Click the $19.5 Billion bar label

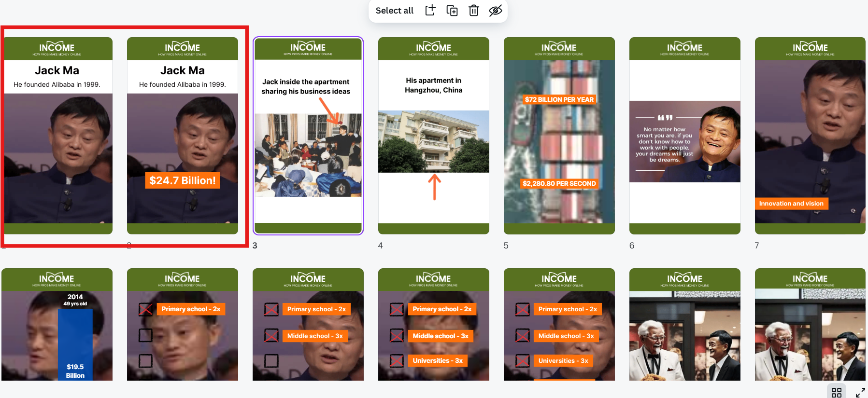click(75, 371)
